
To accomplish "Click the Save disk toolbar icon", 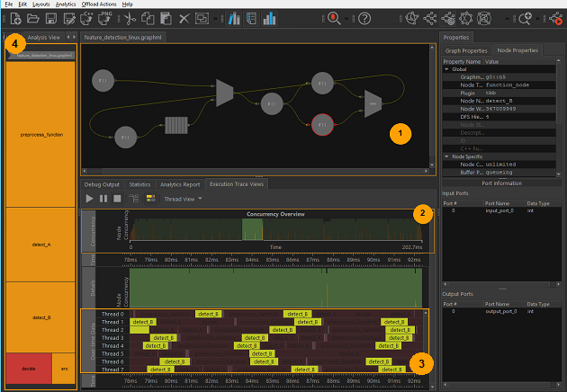I will click(53, 18).
